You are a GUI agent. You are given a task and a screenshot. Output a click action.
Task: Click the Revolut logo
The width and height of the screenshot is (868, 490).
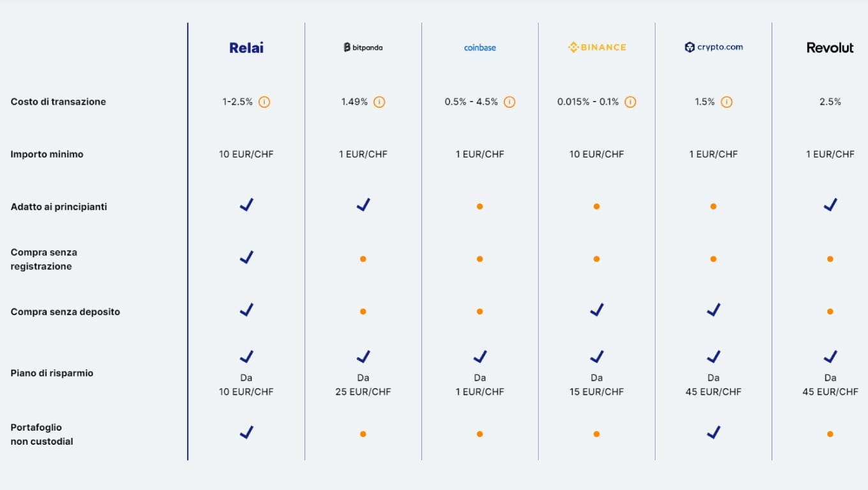pyautogui.click(x=830, y=47)
